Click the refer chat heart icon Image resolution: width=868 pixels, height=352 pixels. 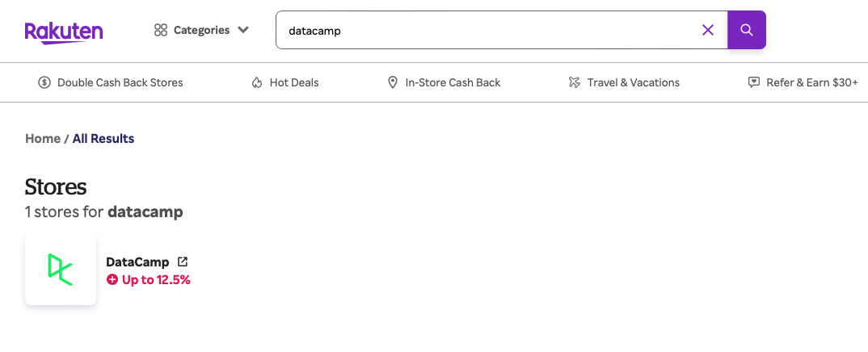click(753, 82)
